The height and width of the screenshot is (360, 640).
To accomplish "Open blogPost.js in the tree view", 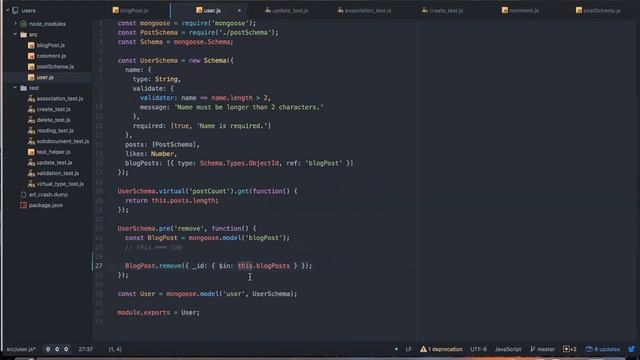I will tap(51, 45).
